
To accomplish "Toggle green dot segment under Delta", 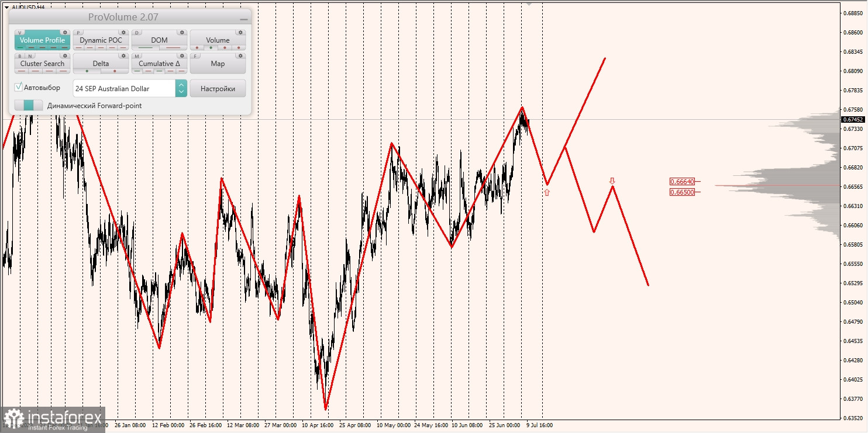I will (87, 71).
